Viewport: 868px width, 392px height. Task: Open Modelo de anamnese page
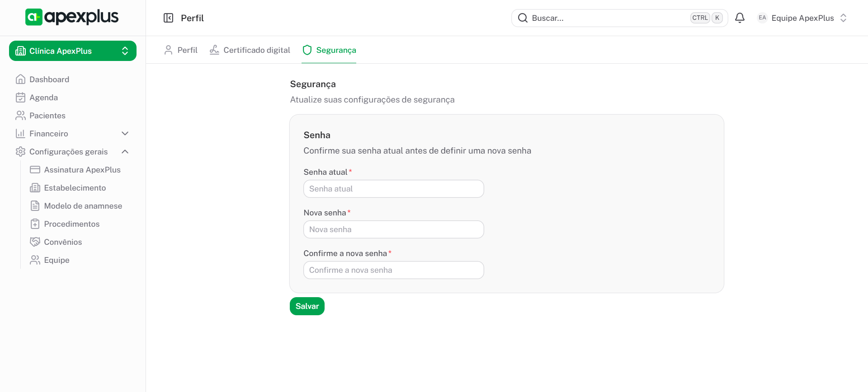click(83, 206)
